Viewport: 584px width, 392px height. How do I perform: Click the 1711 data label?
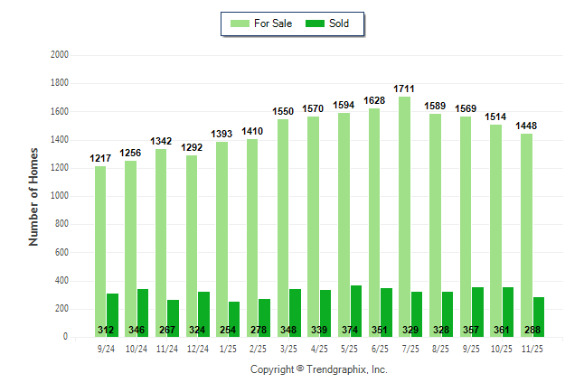405,89
